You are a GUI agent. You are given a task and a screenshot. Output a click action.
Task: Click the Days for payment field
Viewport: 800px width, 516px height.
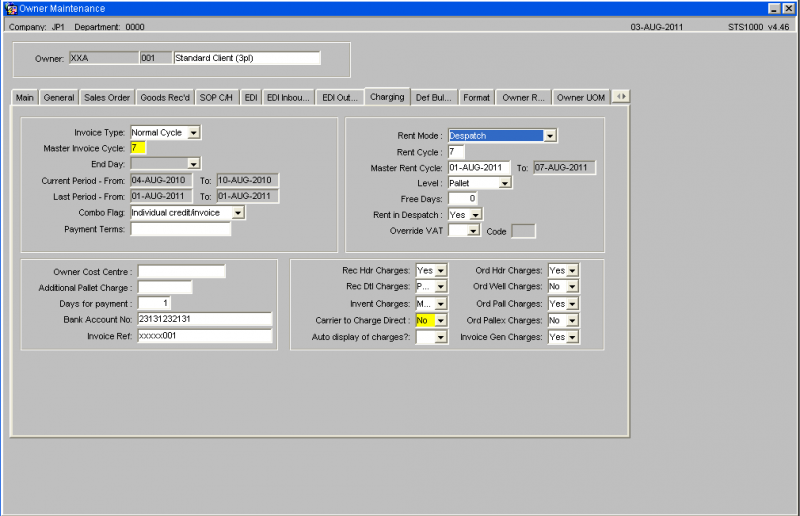[154, 303]
